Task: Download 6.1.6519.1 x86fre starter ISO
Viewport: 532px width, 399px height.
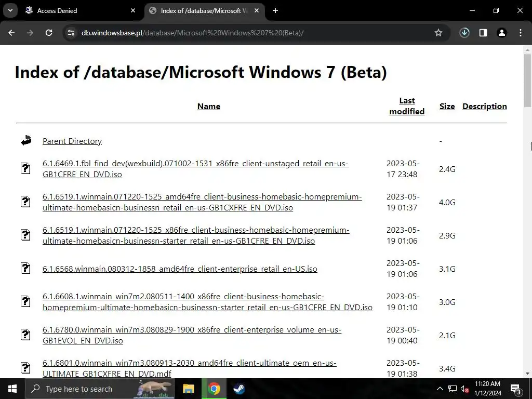Action: (196, 235)
